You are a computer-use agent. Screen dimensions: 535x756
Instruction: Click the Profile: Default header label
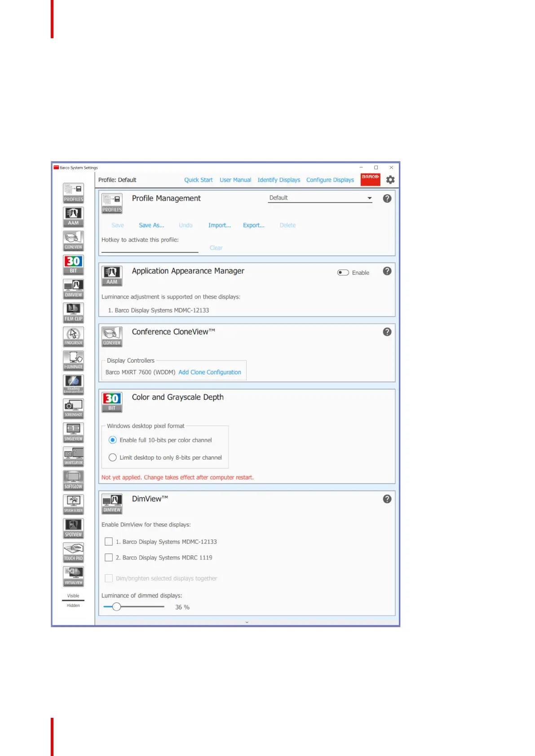click(x=117, y=180)
